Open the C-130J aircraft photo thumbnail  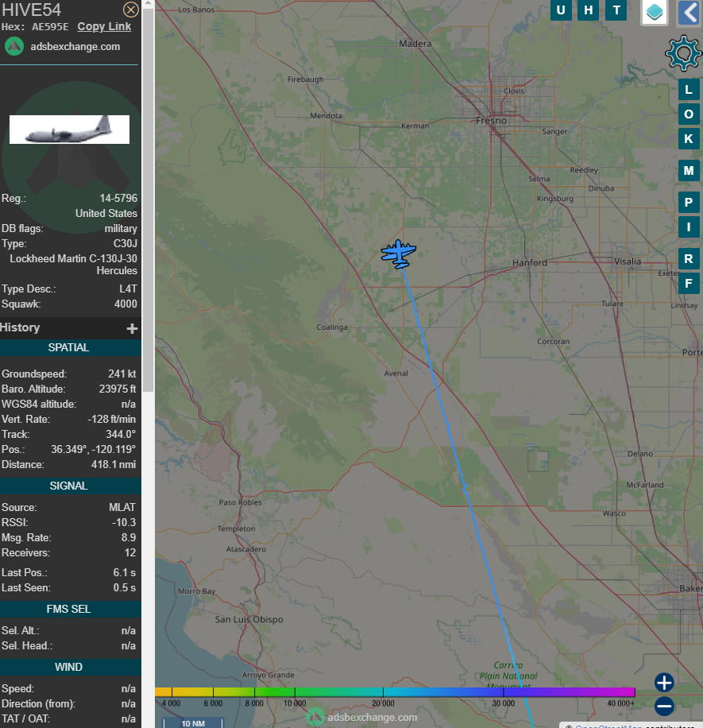(x=69, y=130)
